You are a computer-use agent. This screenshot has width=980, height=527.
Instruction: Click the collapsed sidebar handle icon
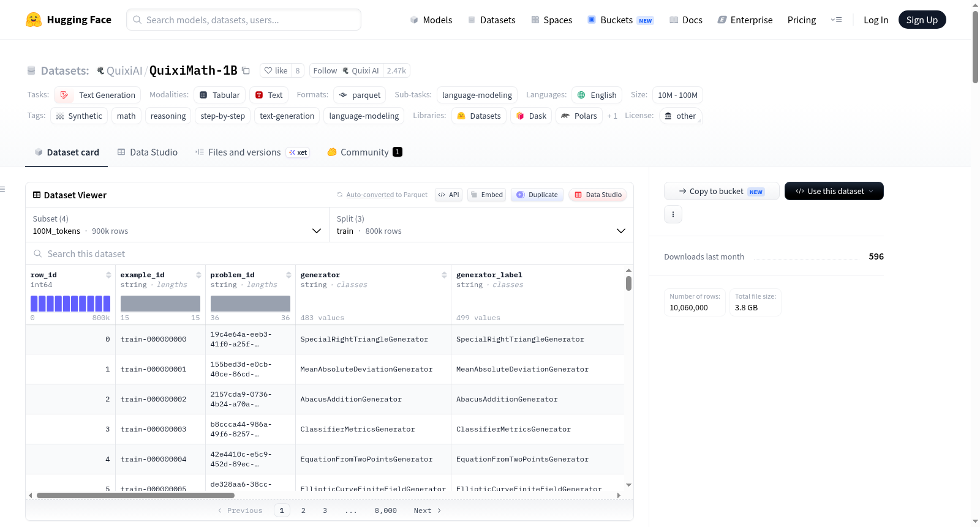(x=2, y=189)
